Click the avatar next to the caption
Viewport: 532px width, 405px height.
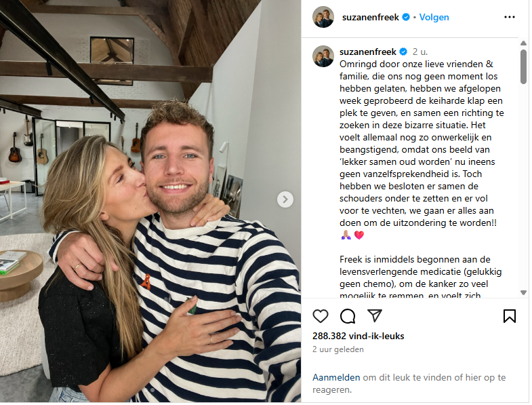[323, 56]
